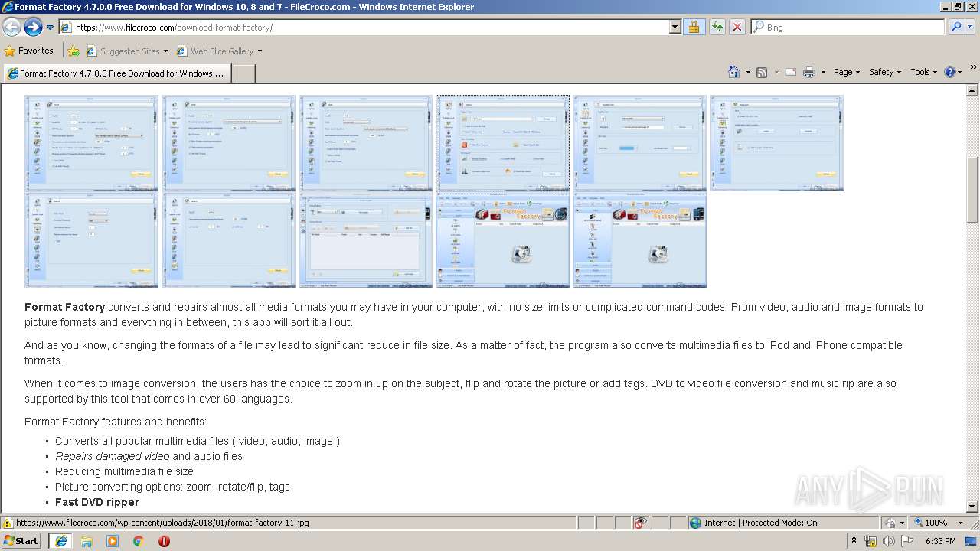Open last thumbnail in the second row

[x=639, y=240]
